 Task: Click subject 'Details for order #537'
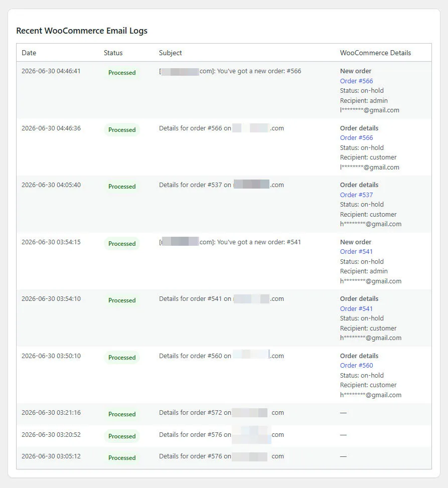191,185
